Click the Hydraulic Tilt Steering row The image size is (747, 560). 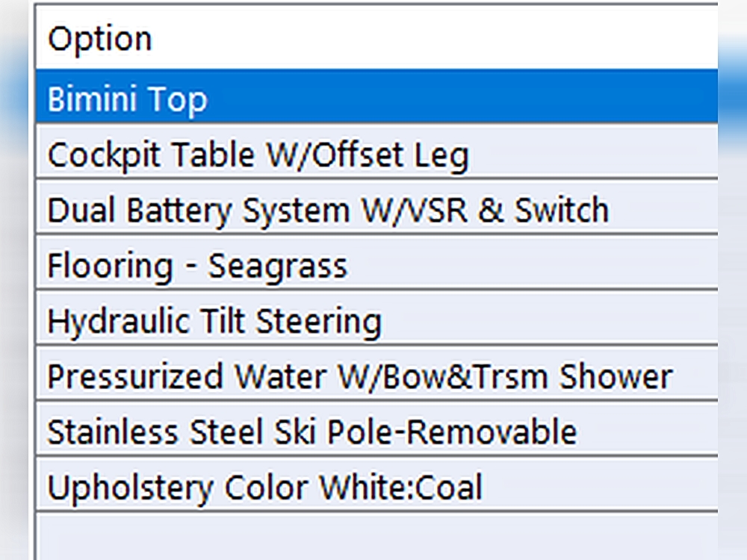(214, 321)
